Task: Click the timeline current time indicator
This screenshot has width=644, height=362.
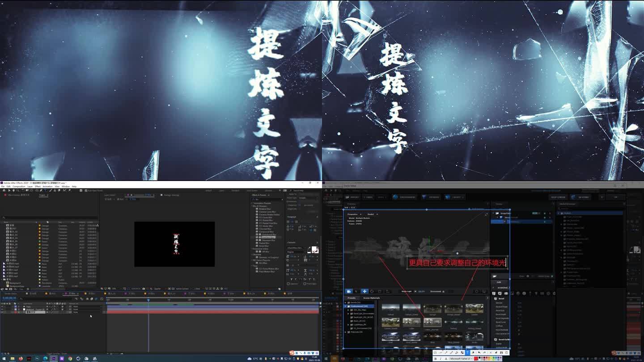Action: point(148,300)
